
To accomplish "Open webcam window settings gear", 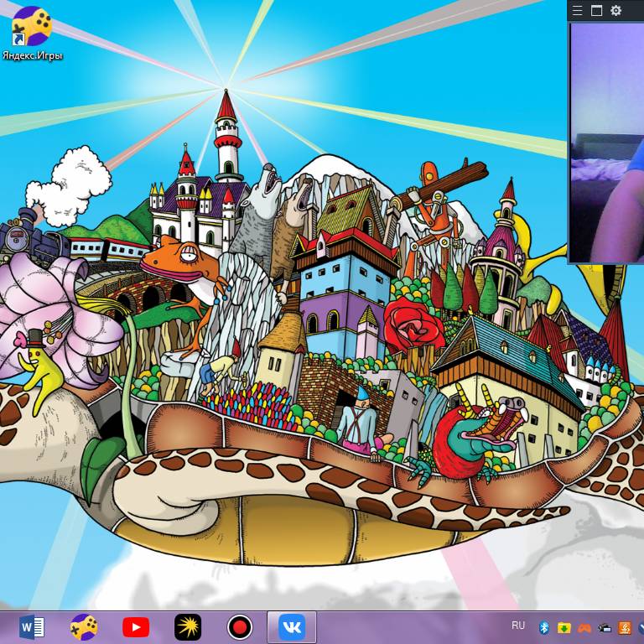I will coord(615,10).
